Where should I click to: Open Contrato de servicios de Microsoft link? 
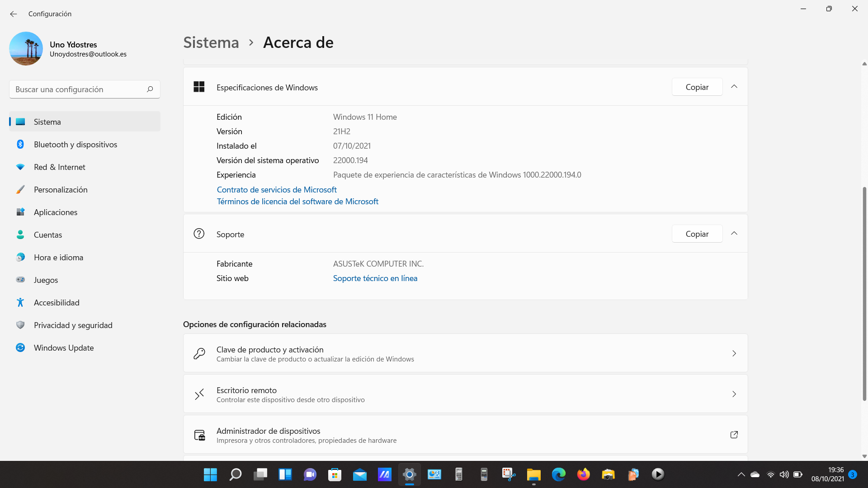point(277,190)
